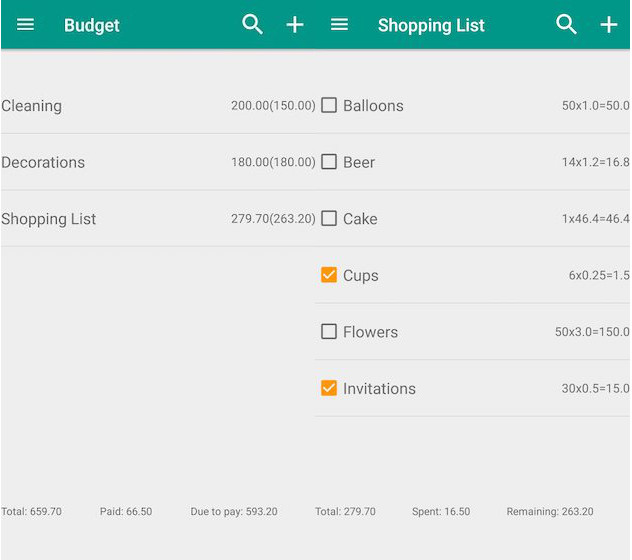Viewport: 632px width, 560px height.
Task: Tick the Cake checkbox
Action: tap(329, 219)
